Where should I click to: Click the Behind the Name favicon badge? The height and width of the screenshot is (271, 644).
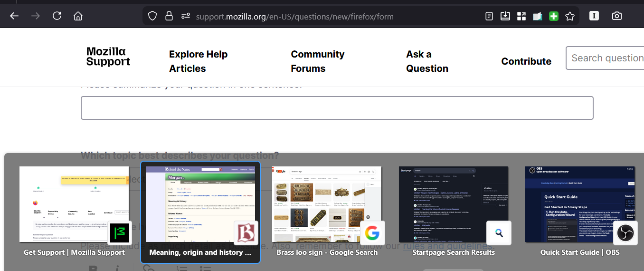click(246, 233)
